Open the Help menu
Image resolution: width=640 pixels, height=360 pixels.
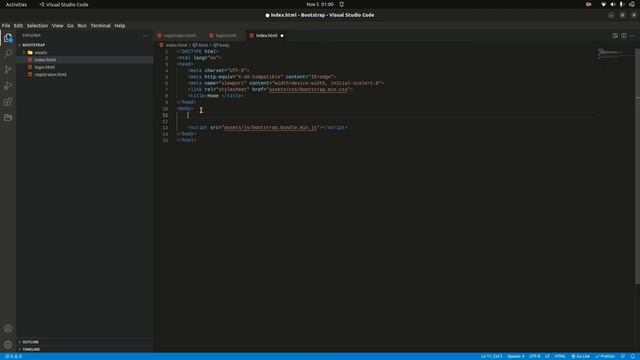click(x=120, y=26)
